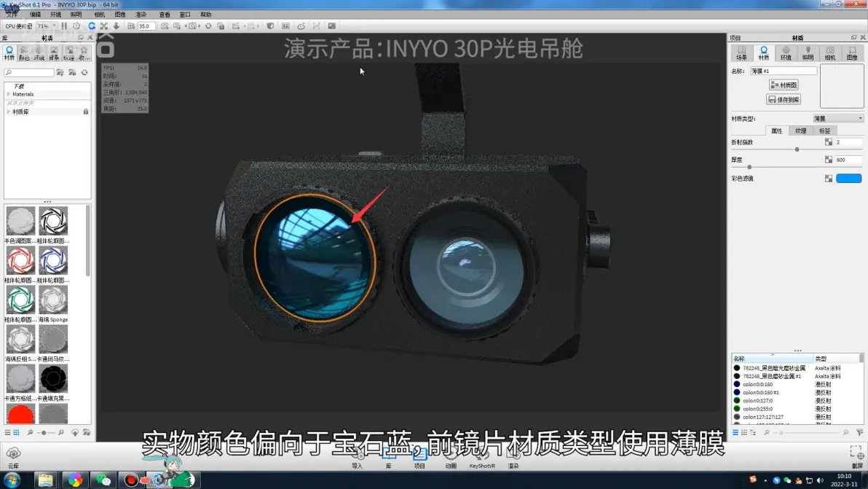The height and width of the screenshot is (489, 868).
Task: Click the texture checker icon beside 折射指数
Action: pyautogui.click(x=829, y=142)
